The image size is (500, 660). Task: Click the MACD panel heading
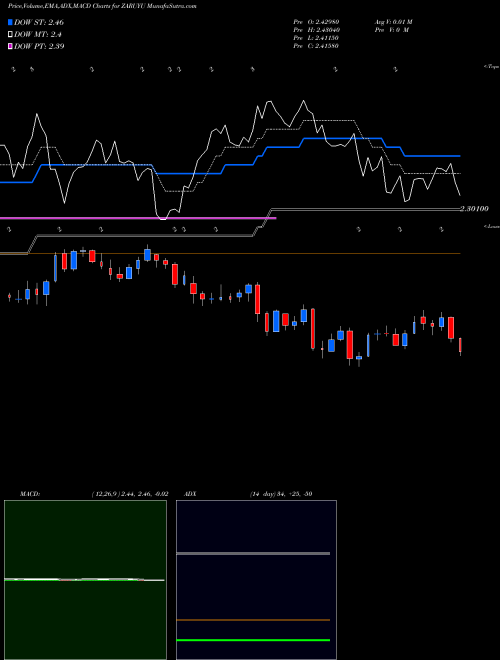(x=30, y=494)
